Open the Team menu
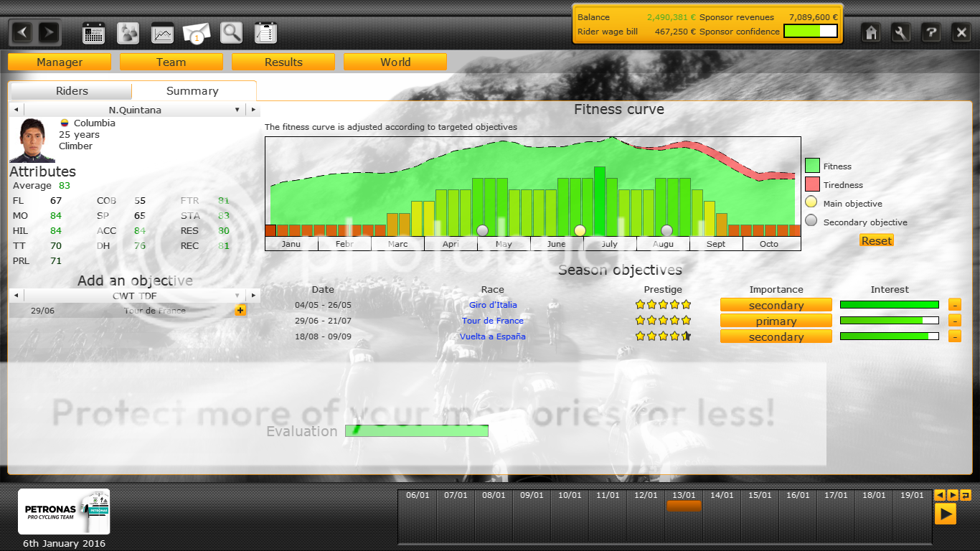This screenshot has height=551, width=980. 171,62
